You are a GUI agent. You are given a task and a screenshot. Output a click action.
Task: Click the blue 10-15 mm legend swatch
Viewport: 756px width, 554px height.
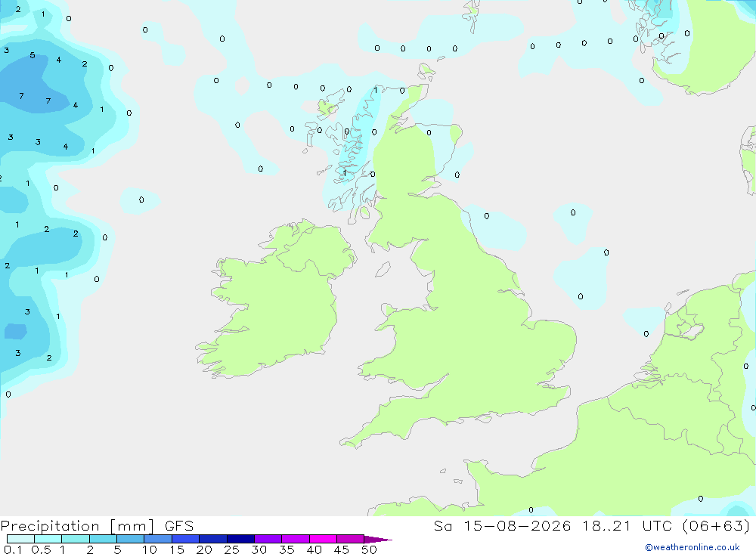pos(158,539)
